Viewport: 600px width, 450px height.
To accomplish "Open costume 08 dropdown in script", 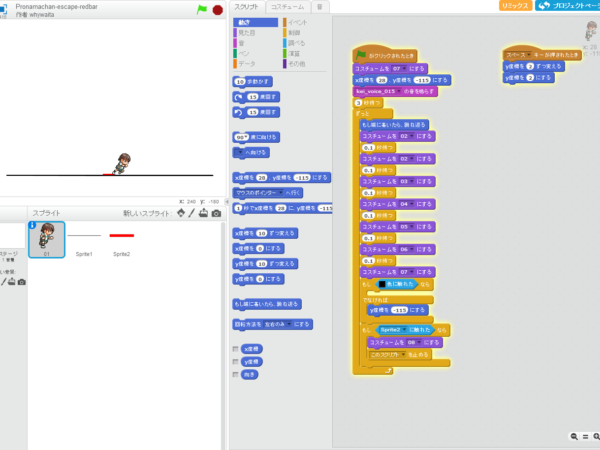I will pyautogui.click(x=419, y=342).
